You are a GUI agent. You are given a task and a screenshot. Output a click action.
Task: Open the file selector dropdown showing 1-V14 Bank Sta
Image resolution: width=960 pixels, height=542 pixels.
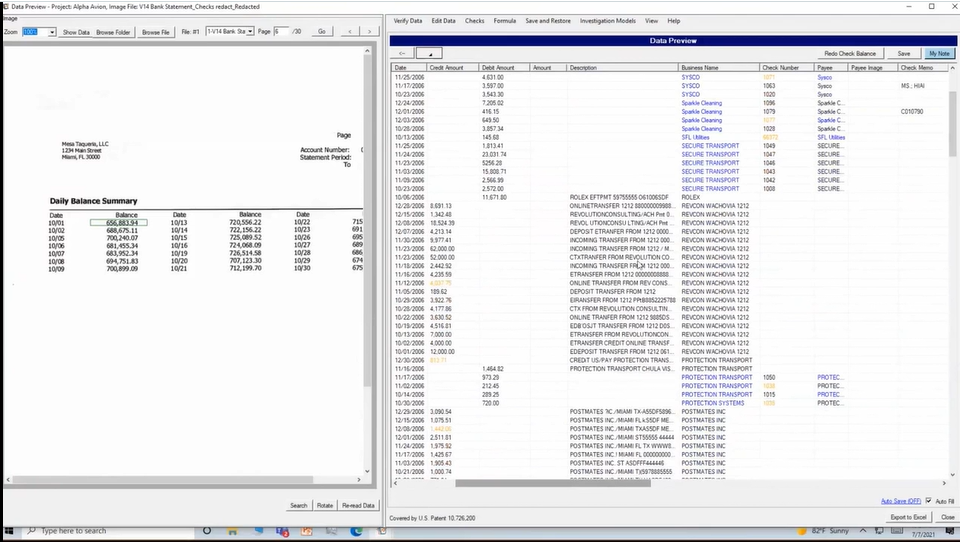pos(250,31)
